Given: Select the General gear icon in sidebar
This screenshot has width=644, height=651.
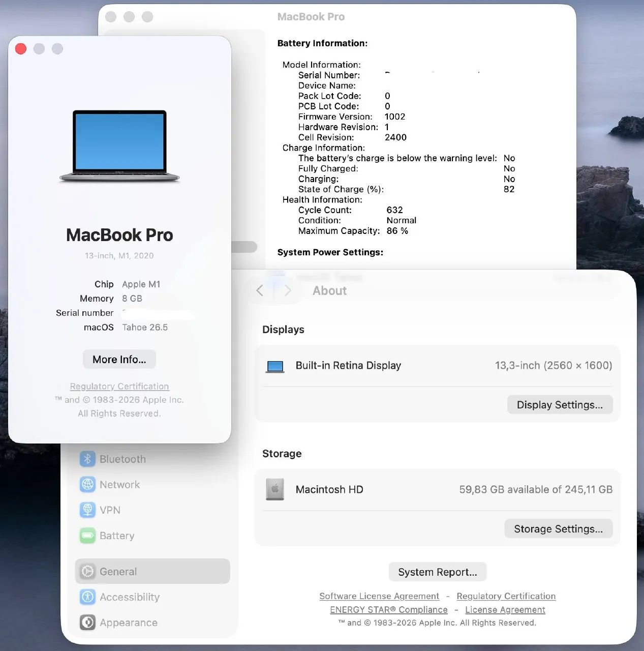Looking at the screenshot, I should (87, 571).
